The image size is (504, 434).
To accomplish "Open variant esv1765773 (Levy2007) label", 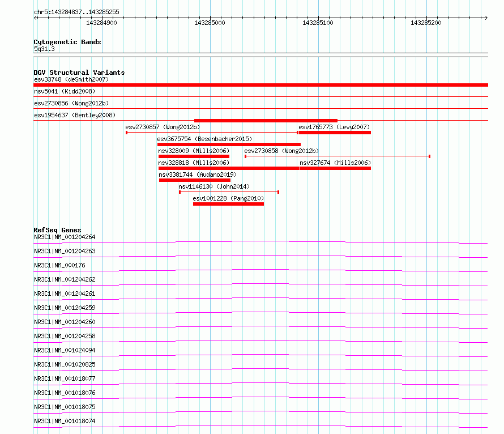I will tap(334, 127).
